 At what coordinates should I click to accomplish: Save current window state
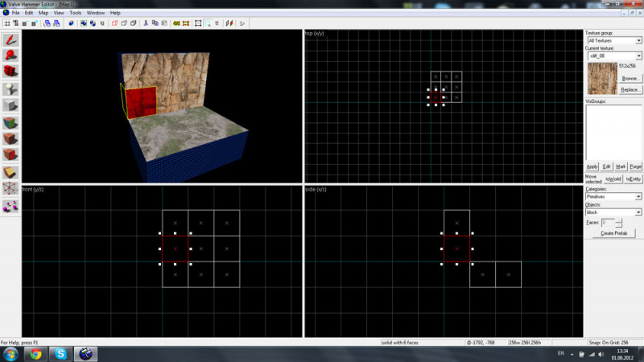point(56,23)
